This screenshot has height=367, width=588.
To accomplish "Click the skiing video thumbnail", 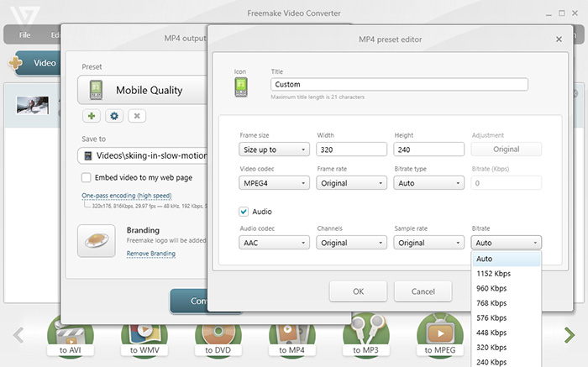I will (x=33, y=105).
